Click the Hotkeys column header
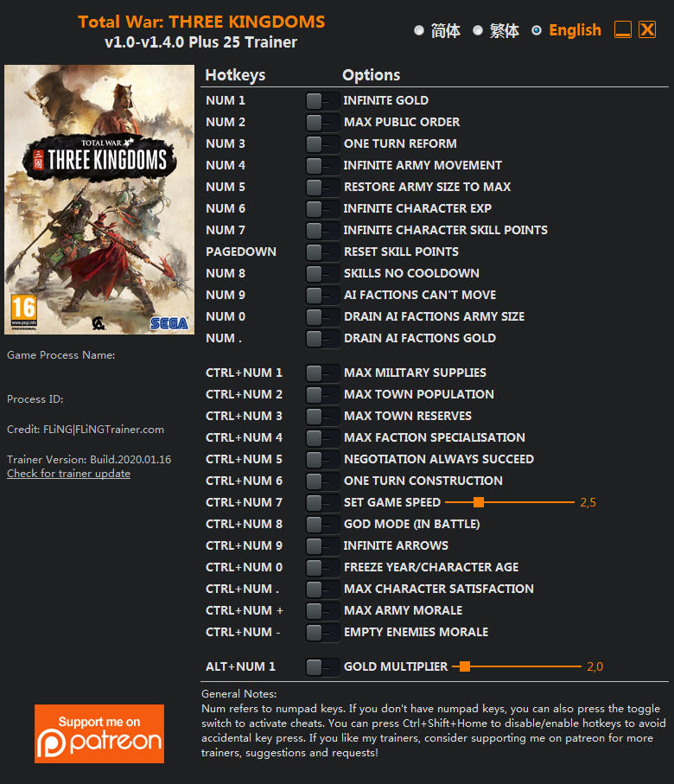Screen dimensions: 674x784 (x=235, y=75)
